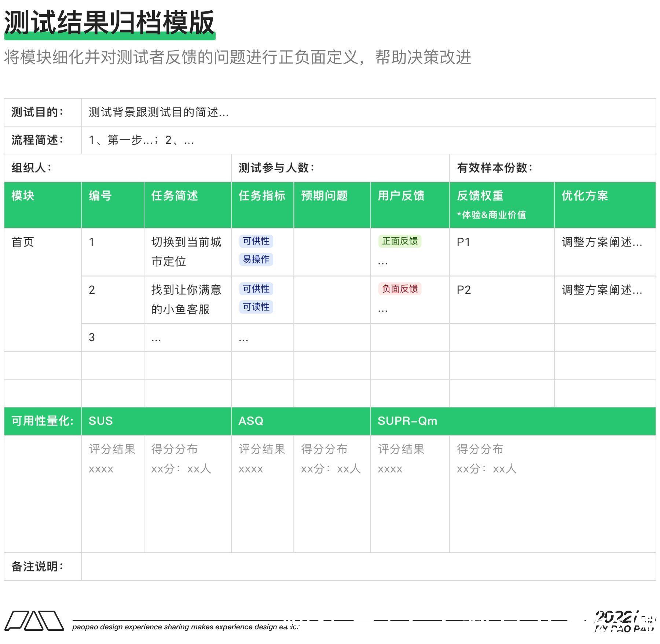
Task: Click the 有效样本份数 cell
Action: (553, 168)
